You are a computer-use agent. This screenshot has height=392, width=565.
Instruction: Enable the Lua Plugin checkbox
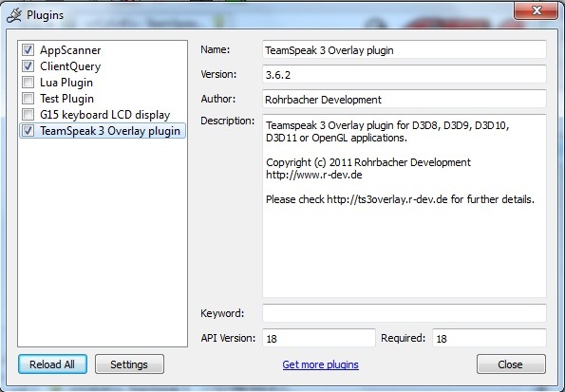click(x=28, y=83)
